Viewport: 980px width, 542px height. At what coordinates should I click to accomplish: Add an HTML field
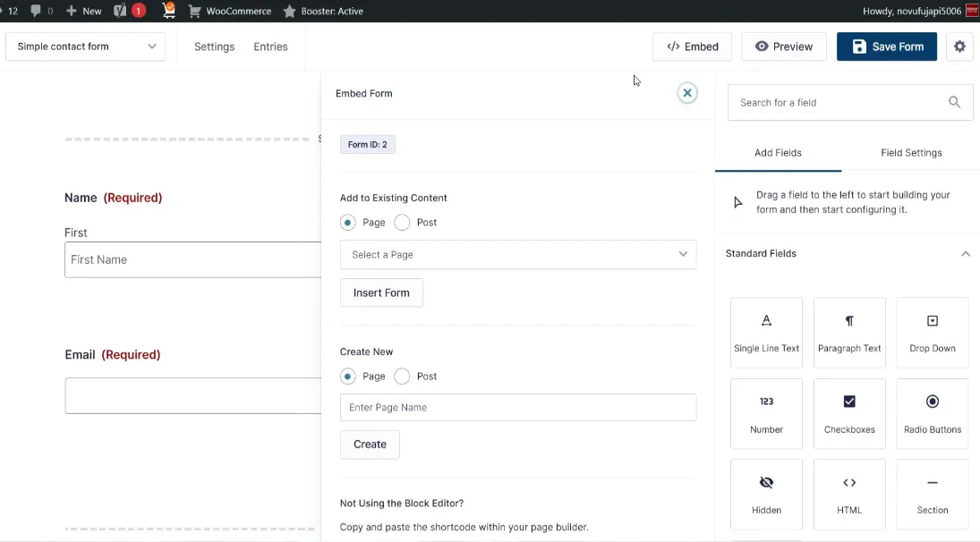(x=849, y=494)
